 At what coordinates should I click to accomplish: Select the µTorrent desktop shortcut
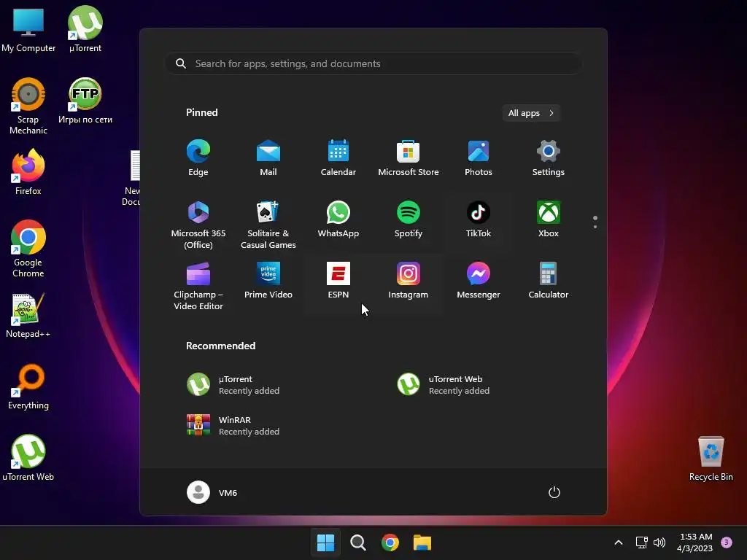(x=85, y=29)
